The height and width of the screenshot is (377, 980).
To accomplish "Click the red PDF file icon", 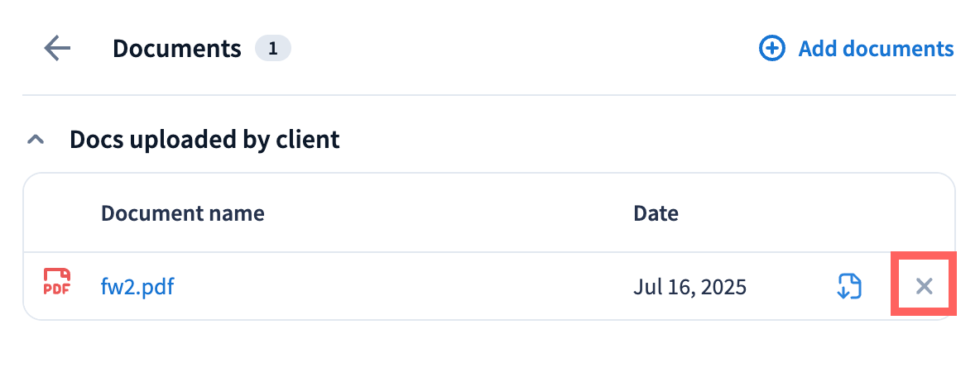I will click(x=57, y=283).
